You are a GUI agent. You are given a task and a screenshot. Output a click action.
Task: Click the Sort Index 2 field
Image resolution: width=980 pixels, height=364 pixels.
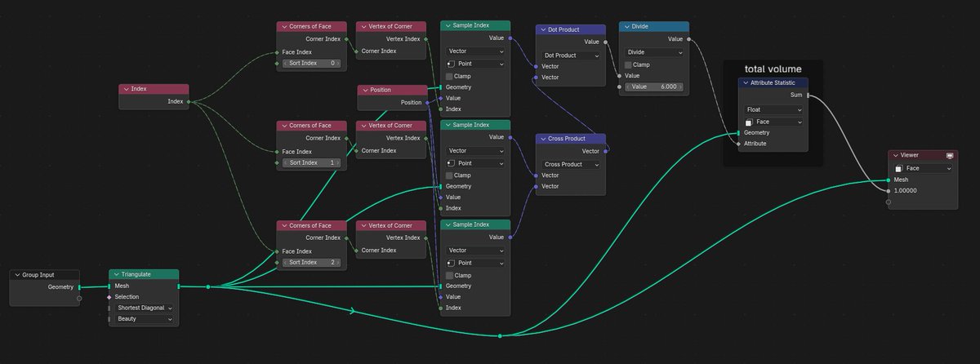point(311,262)
